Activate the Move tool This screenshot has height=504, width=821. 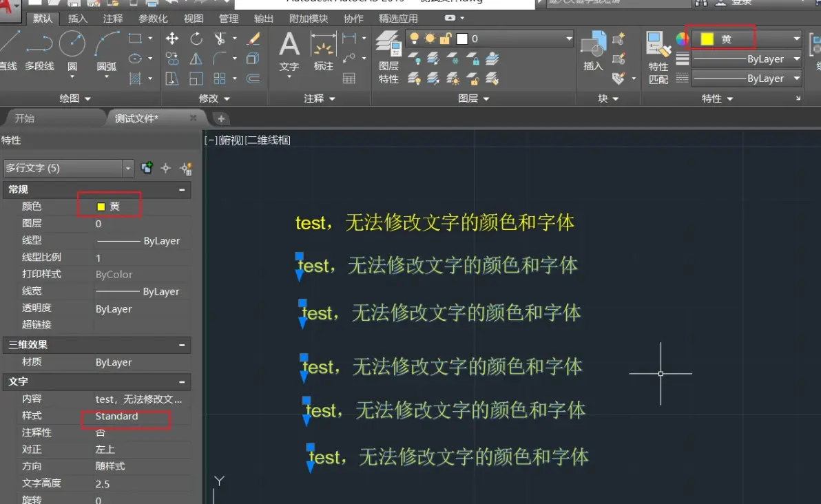coord(172,38)
